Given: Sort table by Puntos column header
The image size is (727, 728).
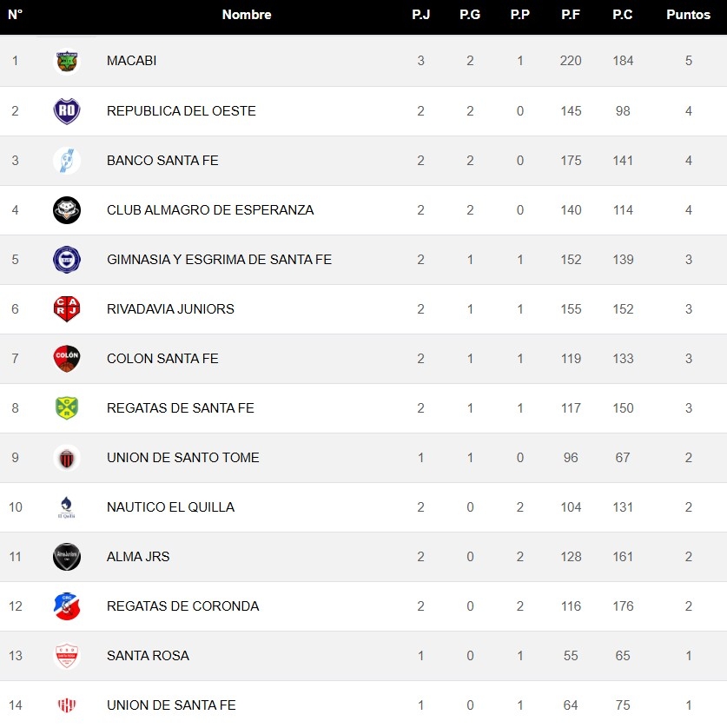Looking at the screenshot, I should [688, 15].
